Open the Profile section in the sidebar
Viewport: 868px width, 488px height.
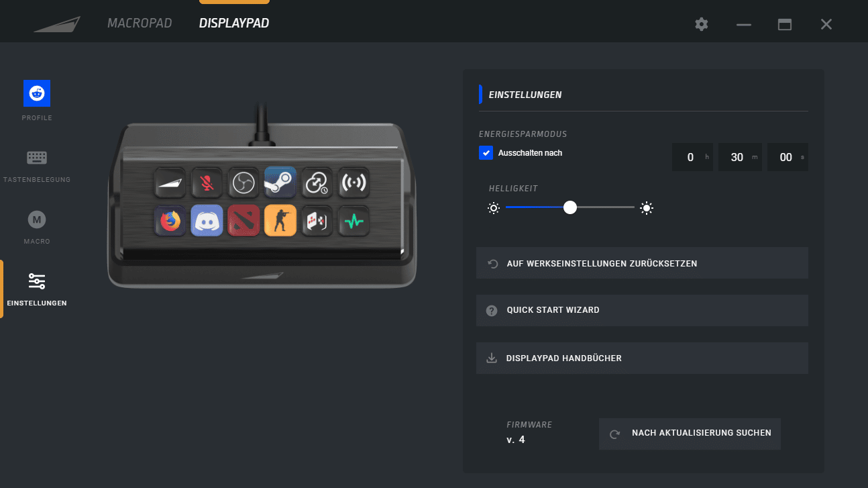pyautogui.click(x=37, y=101)
